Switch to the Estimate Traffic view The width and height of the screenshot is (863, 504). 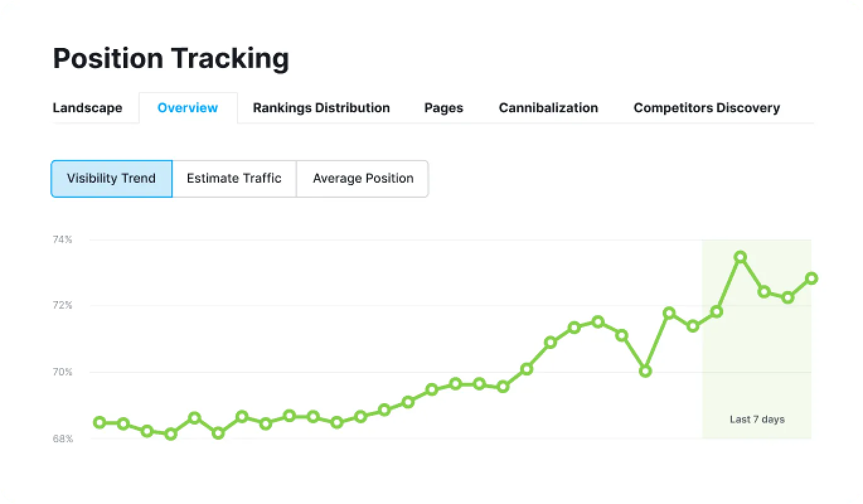click(234, 178)
